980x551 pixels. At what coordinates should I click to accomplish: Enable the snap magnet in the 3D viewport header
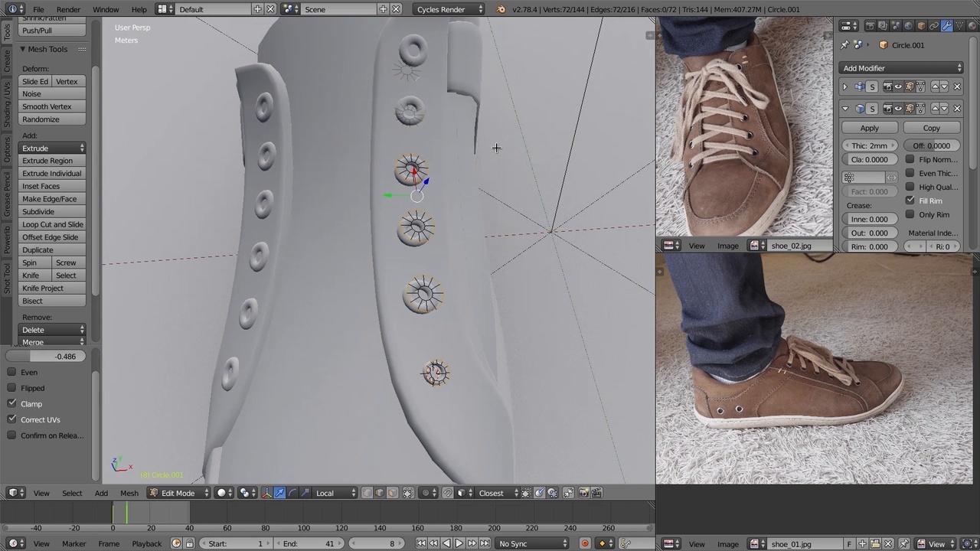pos(446,493)
